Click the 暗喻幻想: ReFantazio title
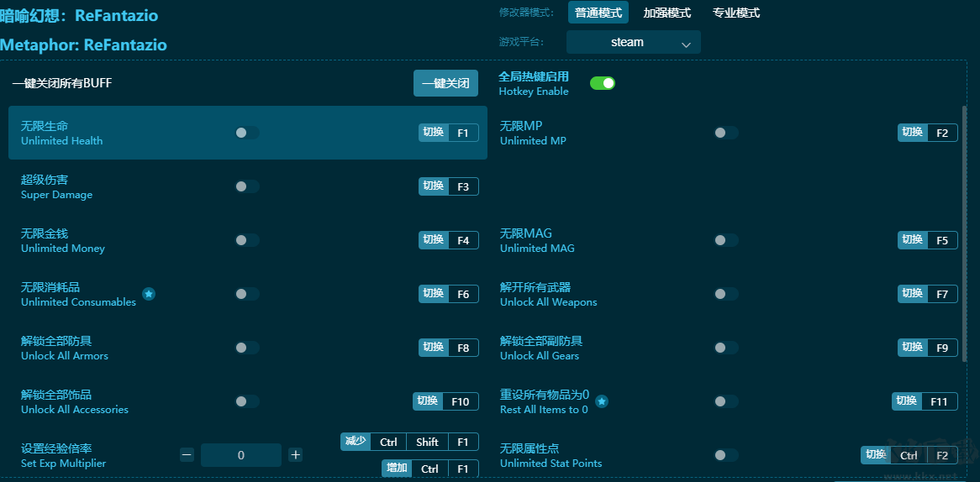The image size is (980, 482). click(79, 16)
